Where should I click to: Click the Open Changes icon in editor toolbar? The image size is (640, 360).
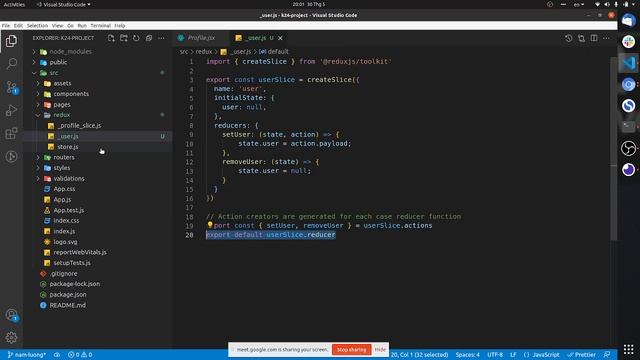581,38
